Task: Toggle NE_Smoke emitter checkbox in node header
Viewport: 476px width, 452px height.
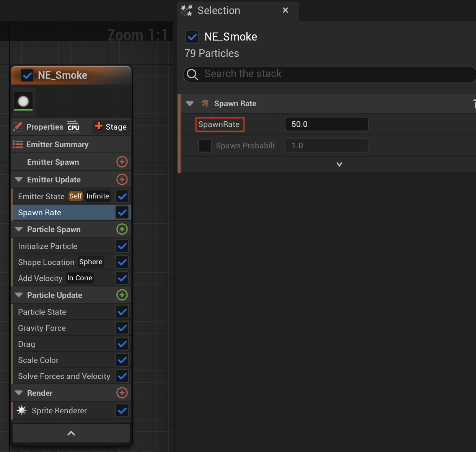Action: pos(27,75)
